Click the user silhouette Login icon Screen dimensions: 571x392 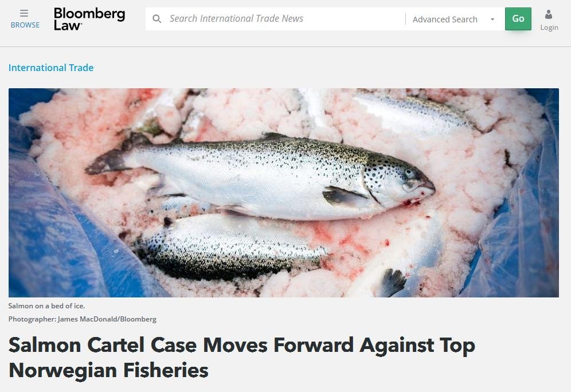point(549,14)
